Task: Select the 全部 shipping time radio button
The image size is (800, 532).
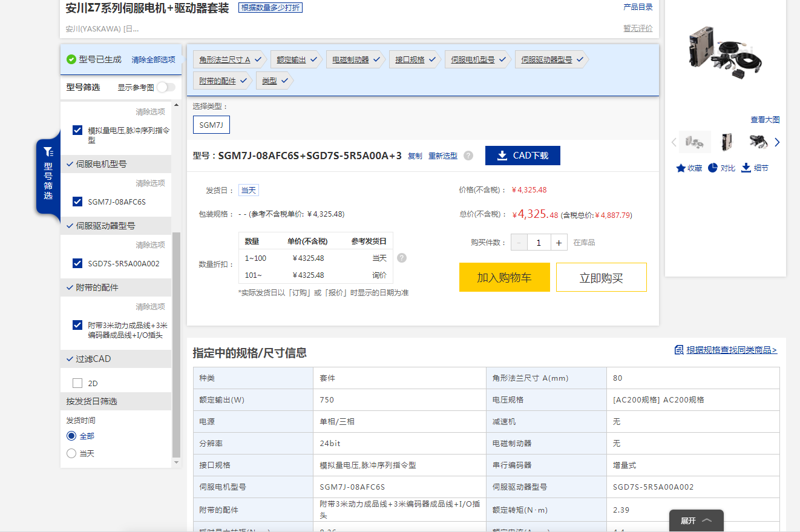Action: (x=71, y=436)
